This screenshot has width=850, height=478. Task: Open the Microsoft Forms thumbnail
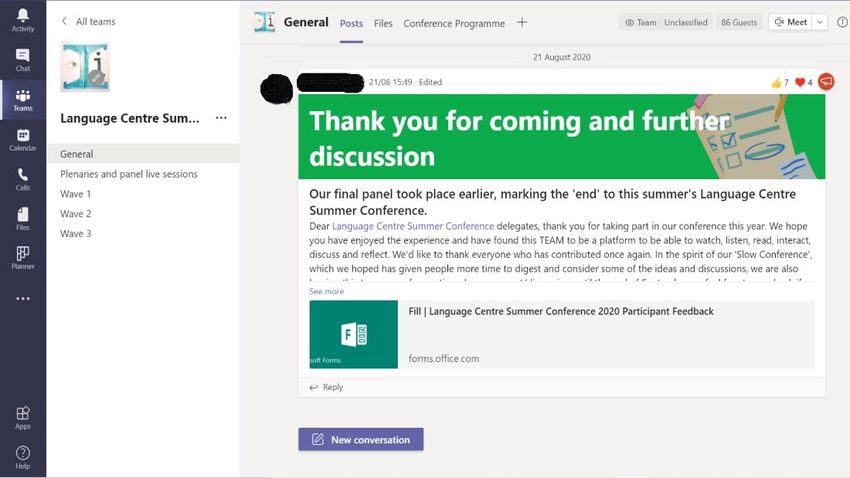point(353,334)
